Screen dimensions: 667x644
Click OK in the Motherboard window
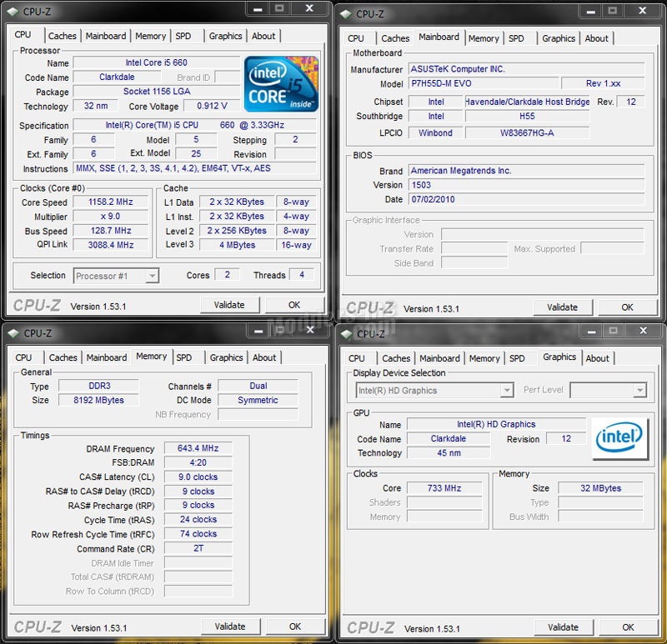click(628, 307)
